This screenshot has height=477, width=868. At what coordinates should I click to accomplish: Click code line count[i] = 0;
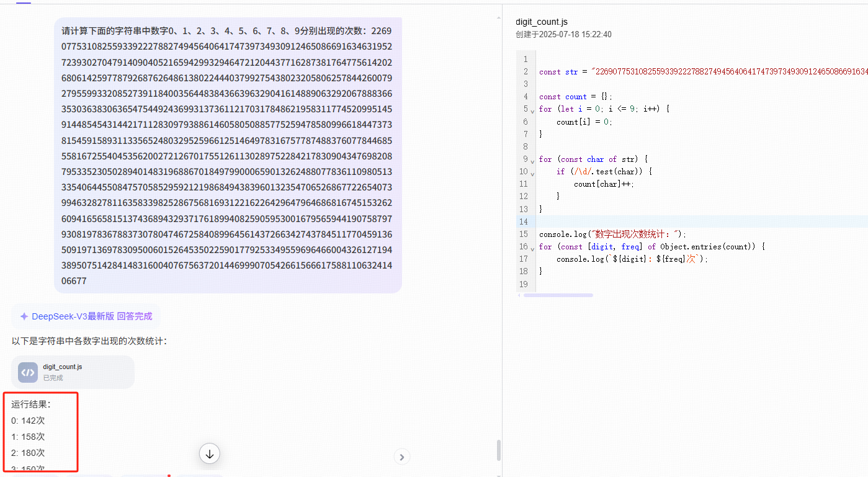point(584,122)
